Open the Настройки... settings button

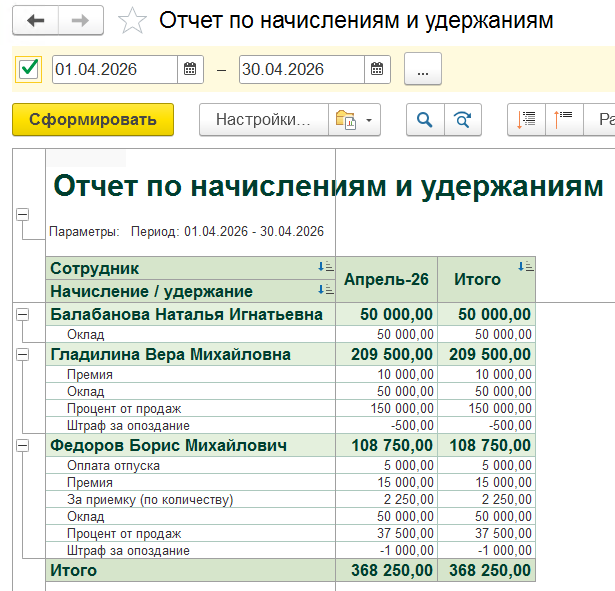(x=264, y=120)
